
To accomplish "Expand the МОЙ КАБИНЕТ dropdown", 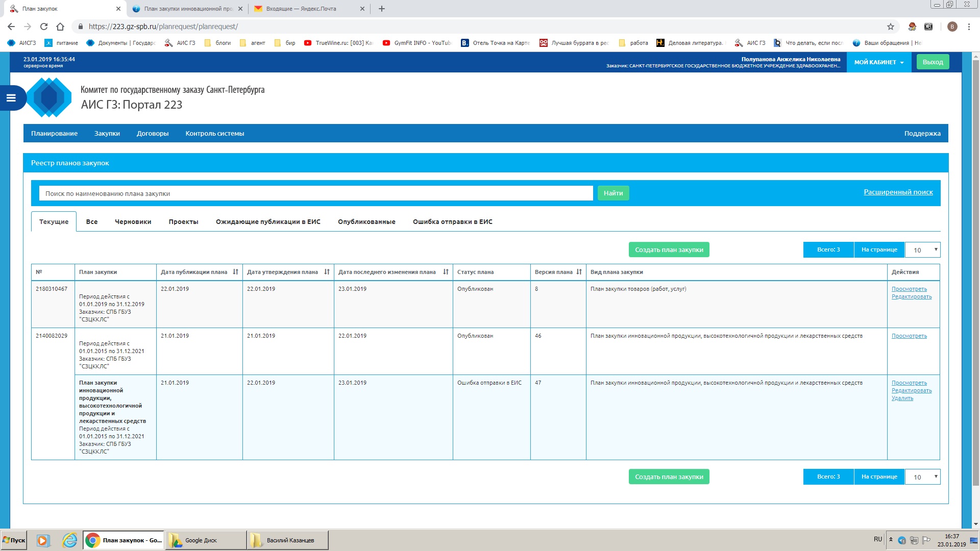I will (x=878, y=62).
